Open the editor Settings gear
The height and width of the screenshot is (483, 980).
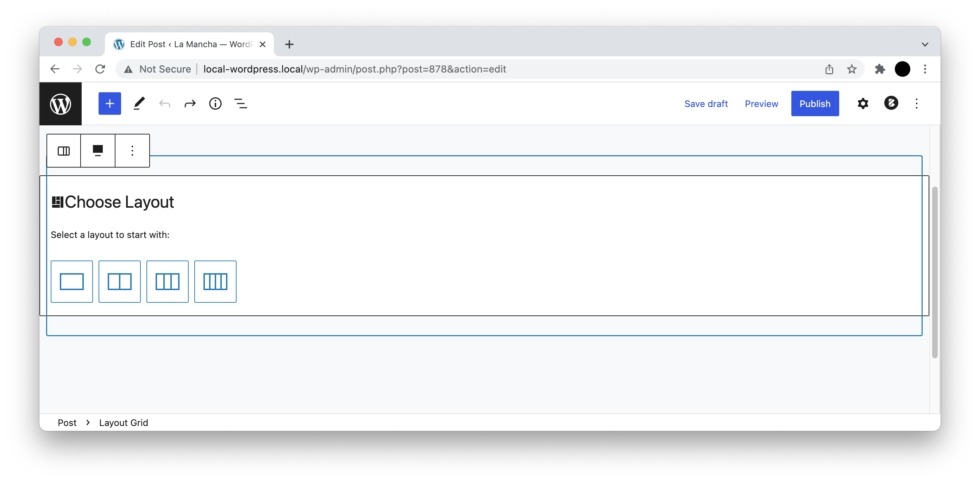[863, 103]
